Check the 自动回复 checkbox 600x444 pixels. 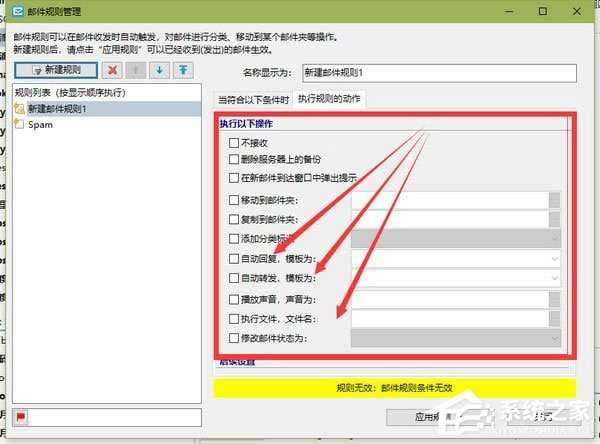tap(234, 258)
